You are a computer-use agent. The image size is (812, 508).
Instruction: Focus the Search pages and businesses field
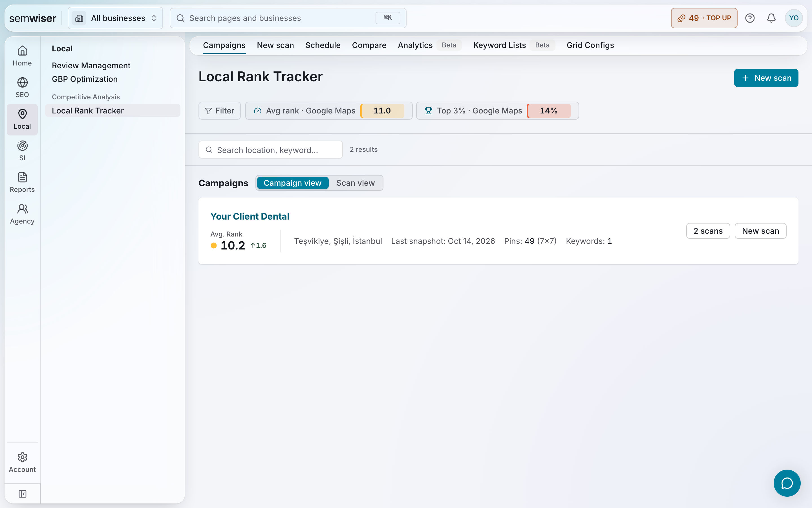[x=288, y=18]
